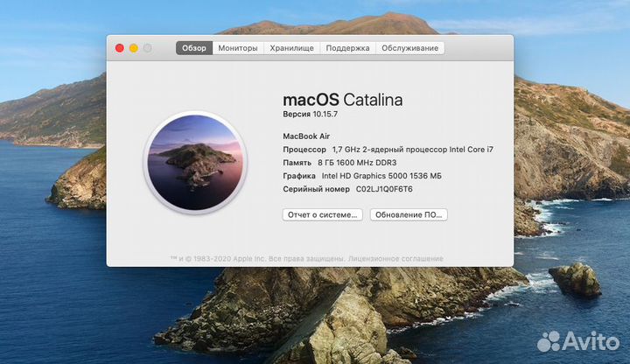The height and width of the screenshot is (364, 630).
Task: Click the Отчет о системе button
Action: [323, 215]
